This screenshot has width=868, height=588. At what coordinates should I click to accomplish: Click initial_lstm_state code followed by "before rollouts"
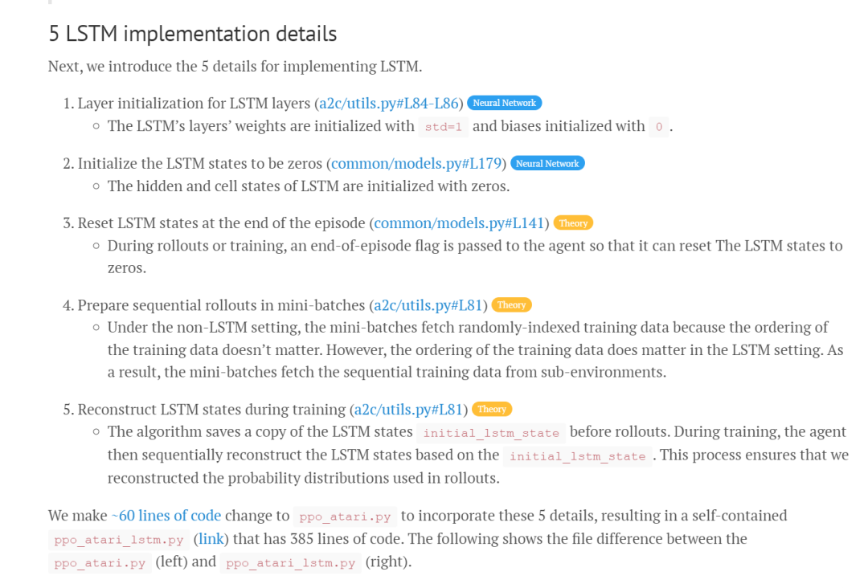click(x=491, y=433)
